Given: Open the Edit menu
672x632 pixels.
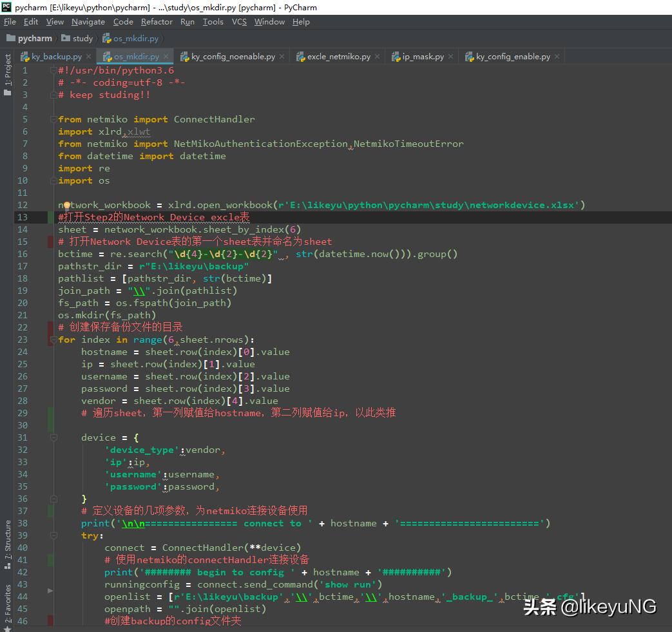Looking at the screenshot, I should (x=31, y=22).
